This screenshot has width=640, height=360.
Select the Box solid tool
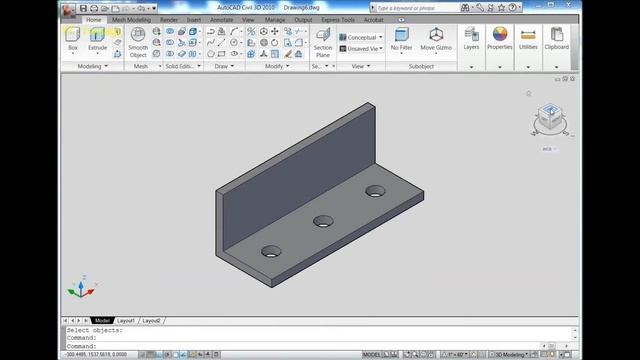coord(73,39)
